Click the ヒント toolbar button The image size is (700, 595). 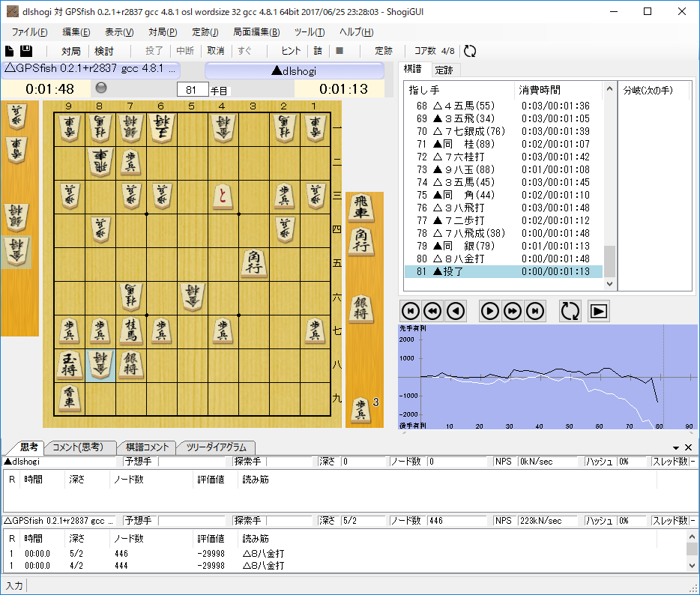[291, 51]
